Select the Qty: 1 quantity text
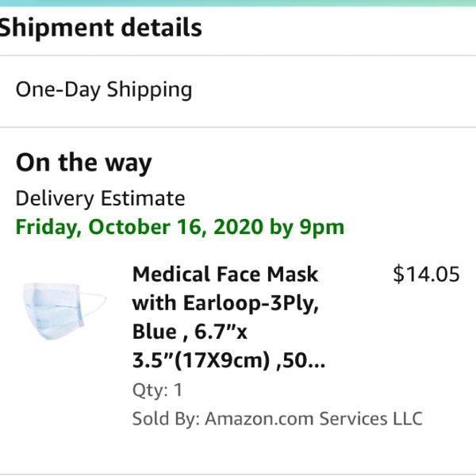Viewport: 476px width, 476px height. click(x=157, y=390)
